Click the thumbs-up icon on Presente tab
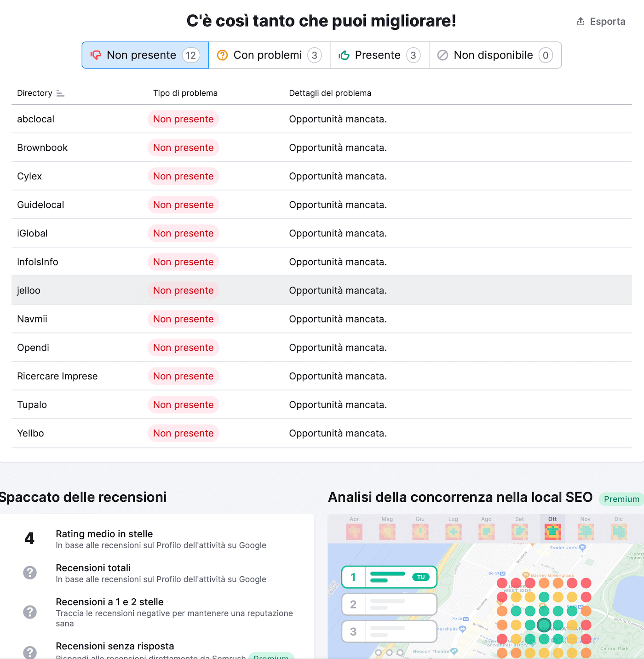The image size is (644, 659). click(x=344, y=55)
